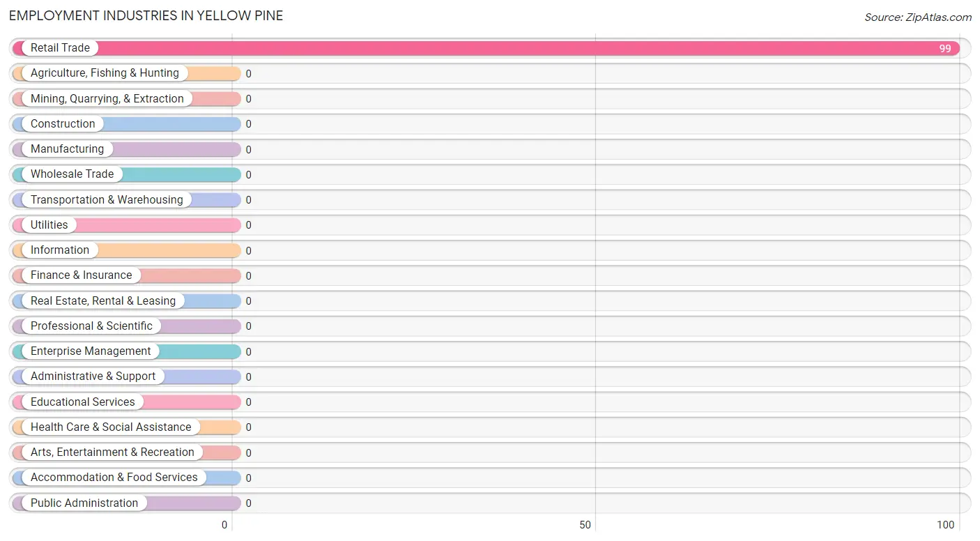Click the 100 axis tick label
The height and width of the screenshot is (541, 980).
[946, 526]
